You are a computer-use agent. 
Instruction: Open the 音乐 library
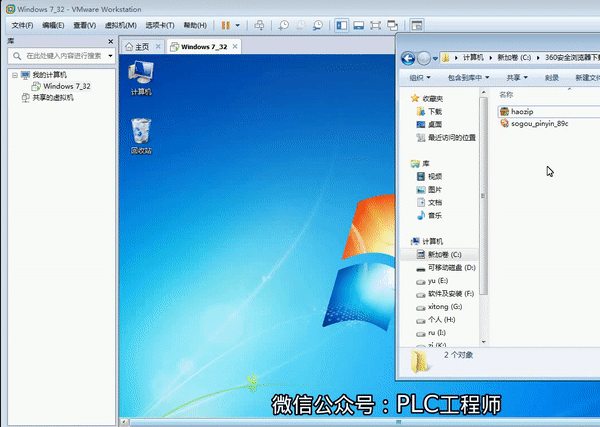(x=435, y=215)
